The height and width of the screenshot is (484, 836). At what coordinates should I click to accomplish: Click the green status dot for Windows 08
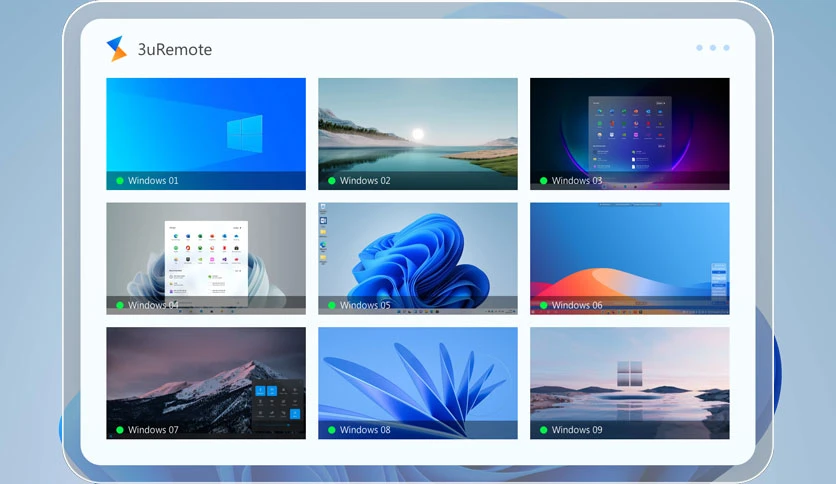[332, 430]
